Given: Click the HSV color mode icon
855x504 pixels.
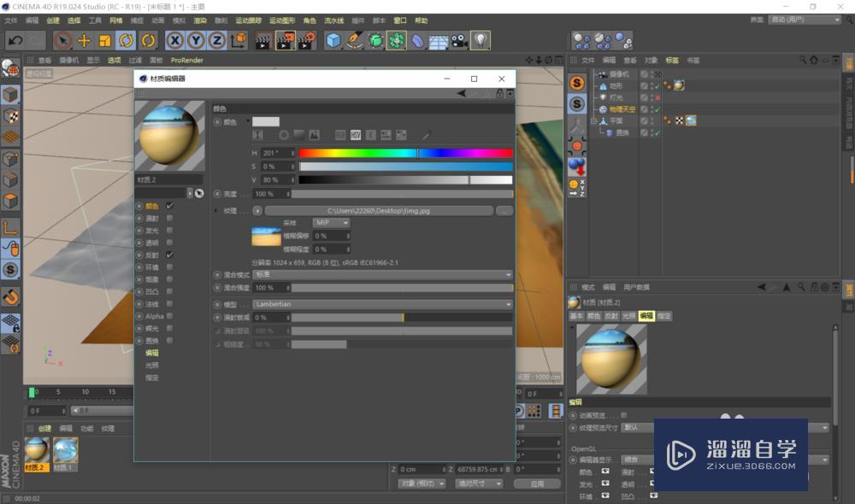Looking at the screenshot, I should click(x=356, y=135).
